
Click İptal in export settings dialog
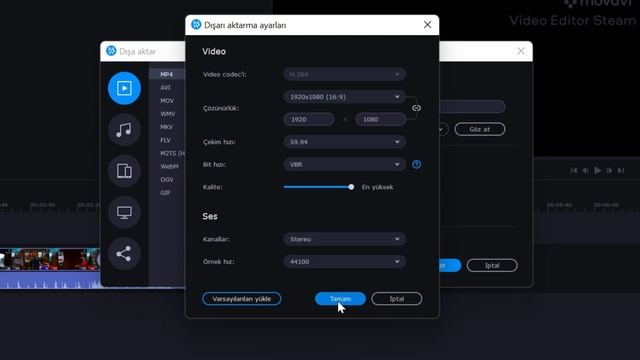396,299
